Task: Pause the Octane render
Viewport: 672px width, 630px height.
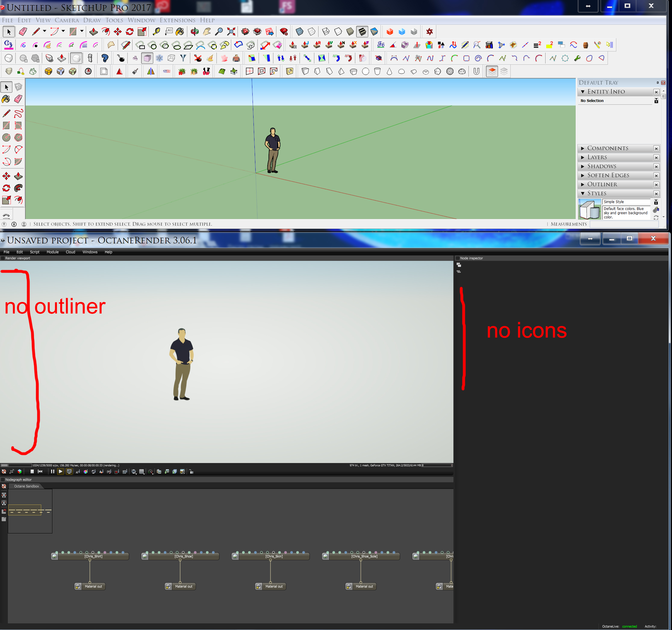Action: (x=52, y=471)
